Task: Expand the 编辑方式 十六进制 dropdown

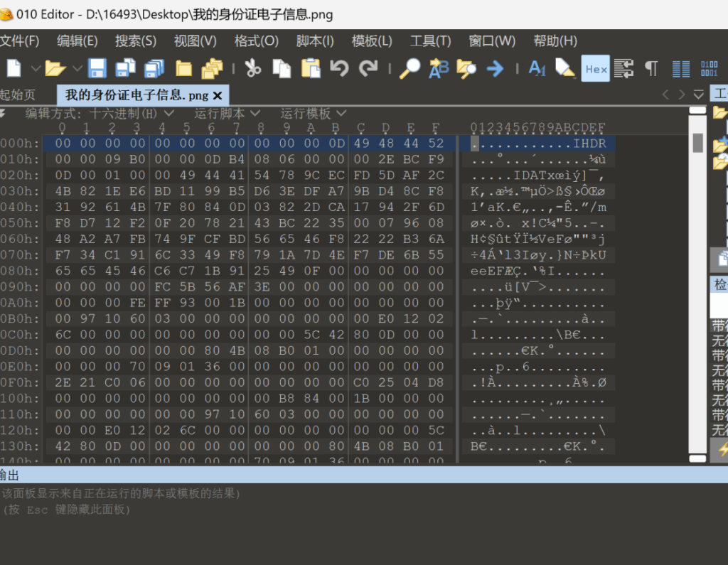Action: (100, 113)
